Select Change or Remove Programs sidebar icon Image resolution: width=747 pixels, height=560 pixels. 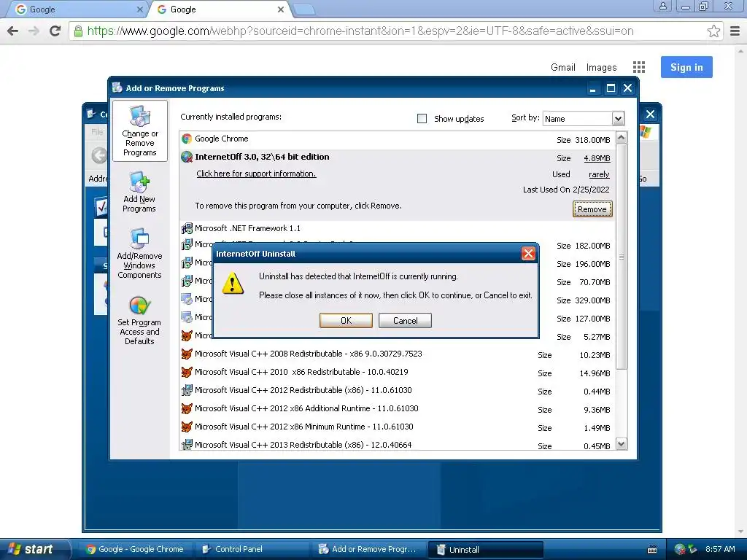[x=139, y=131]
